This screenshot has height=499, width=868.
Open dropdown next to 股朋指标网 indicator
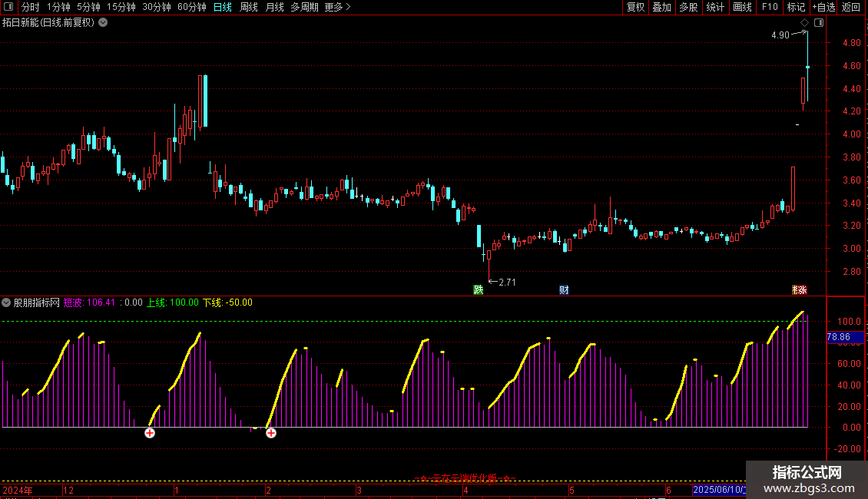click(x=6, y=302)
